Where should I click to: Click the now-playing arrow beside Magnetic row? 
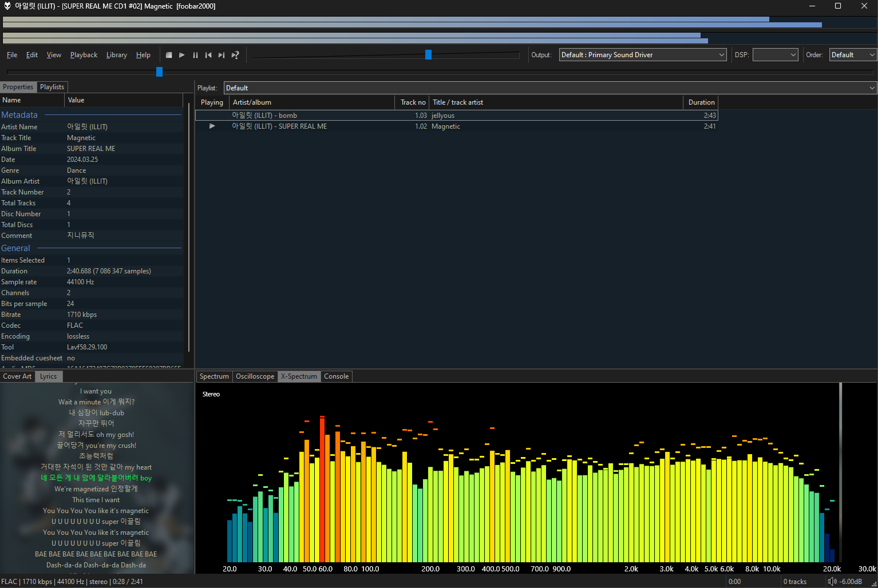coord(212,126)
